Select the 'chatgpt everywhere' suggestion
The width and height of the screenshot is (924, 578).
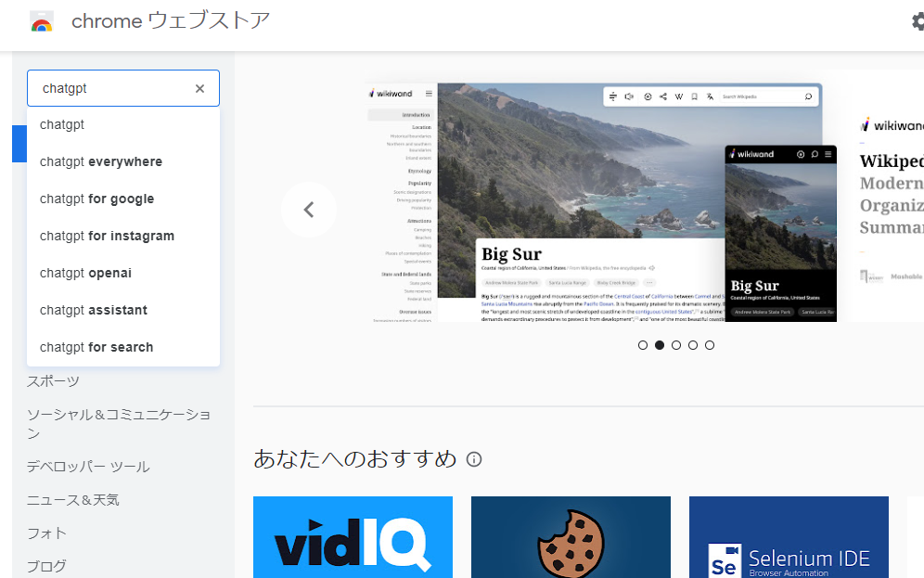point(123,162)
